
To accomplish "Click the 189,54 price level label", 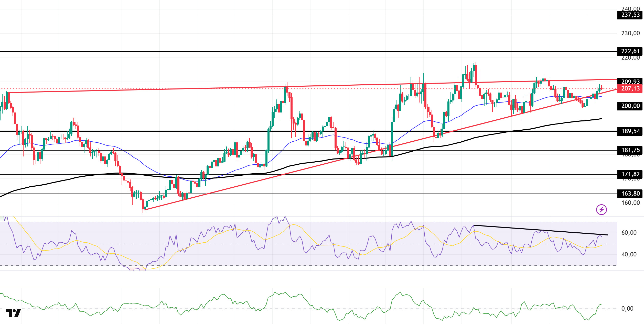I will coord(630,131).
